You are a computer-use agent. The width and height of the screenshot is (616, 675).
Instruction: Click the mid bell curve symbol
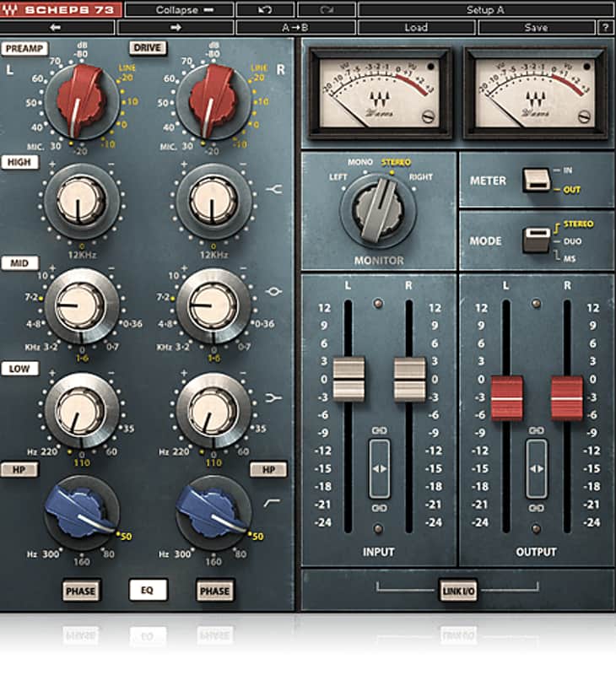pyautogui.click(x=273, y=292)
